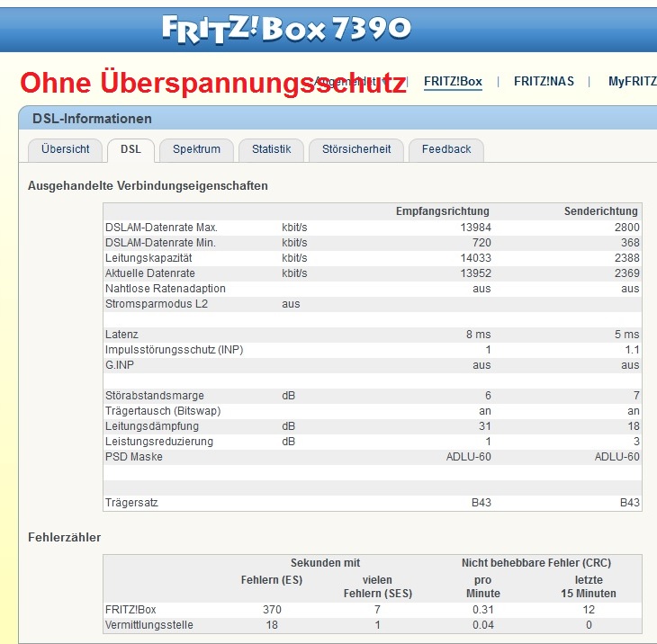Select the FRITZ!Box error counter row label

[x=130, y=610]
